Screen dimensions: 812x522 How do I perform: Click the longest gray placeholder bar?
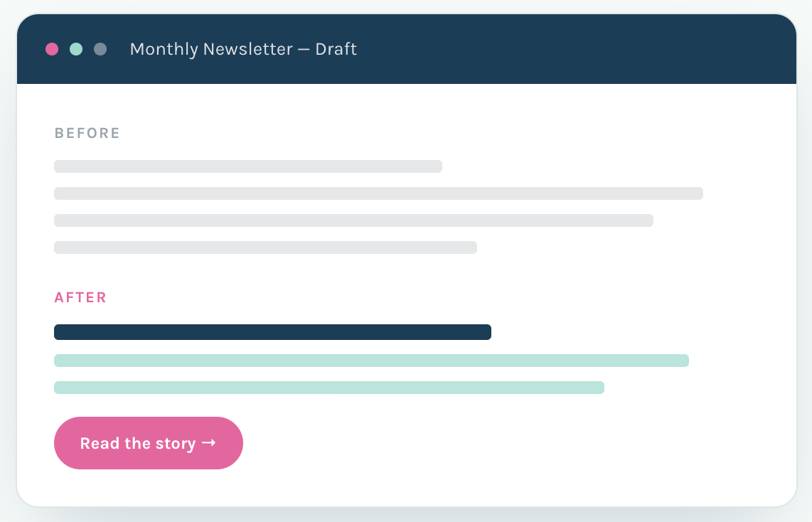click(378, 193)
